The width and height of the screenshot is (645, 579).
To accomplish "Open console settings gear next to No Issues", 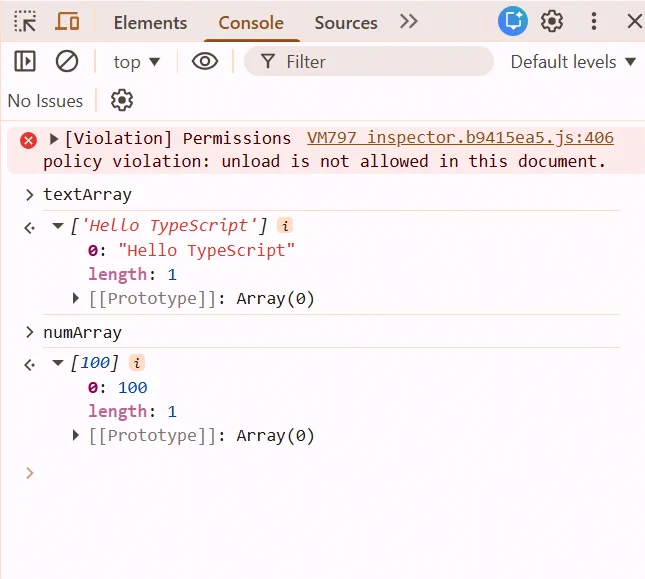I will point(122,100).
